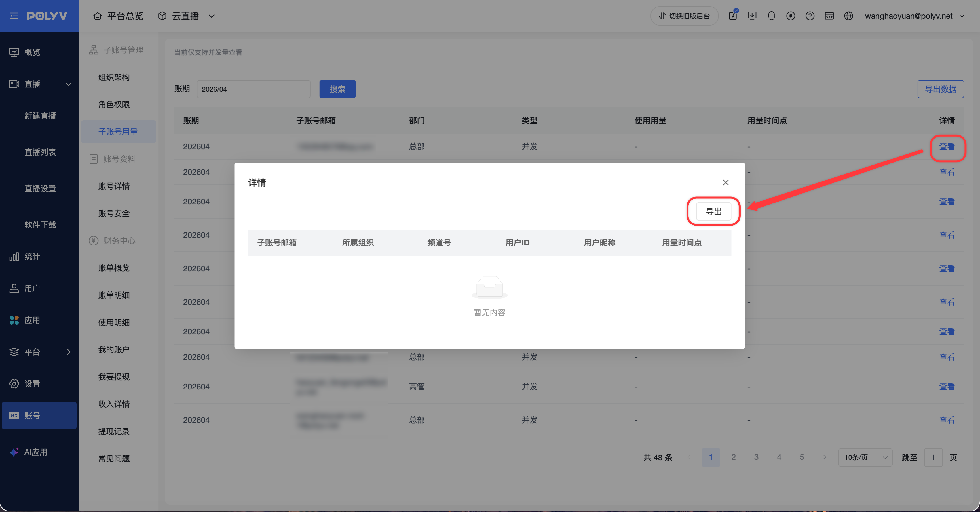This screenshot has width=980, height=512.
Task: Go to page 5 in pagination
Action: click(x=802, y=457)
